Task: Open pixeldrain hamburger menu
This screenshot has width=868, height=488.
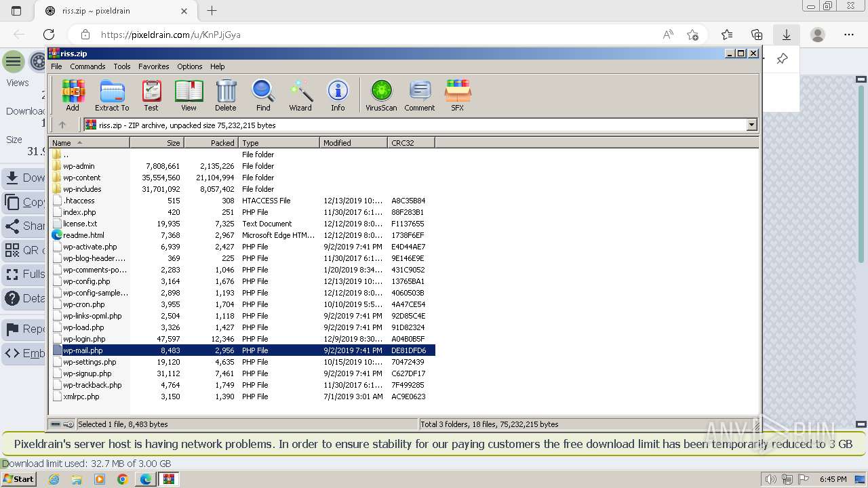Action: 14,62
